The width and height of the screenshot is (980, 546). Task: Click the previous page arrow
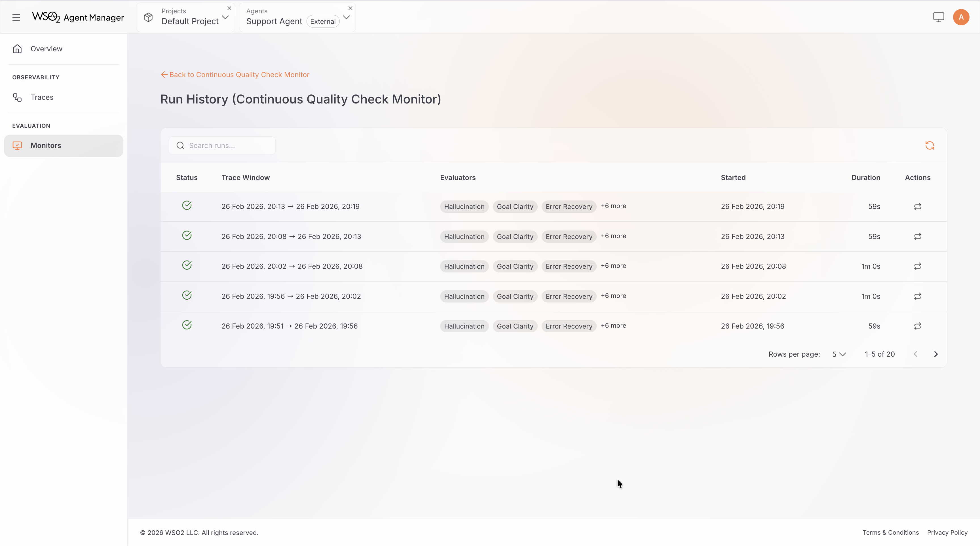click(915, 354)
